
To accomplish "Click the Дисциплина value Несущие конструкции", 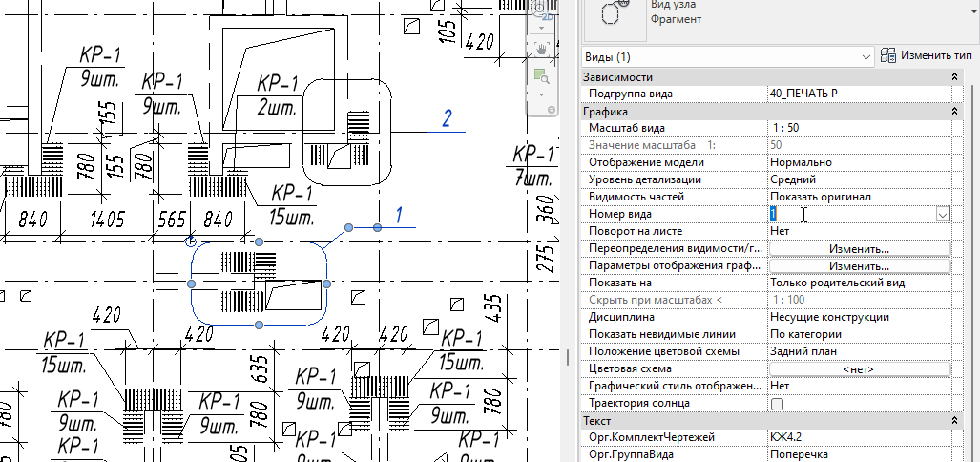I will (x=859, y=317).
